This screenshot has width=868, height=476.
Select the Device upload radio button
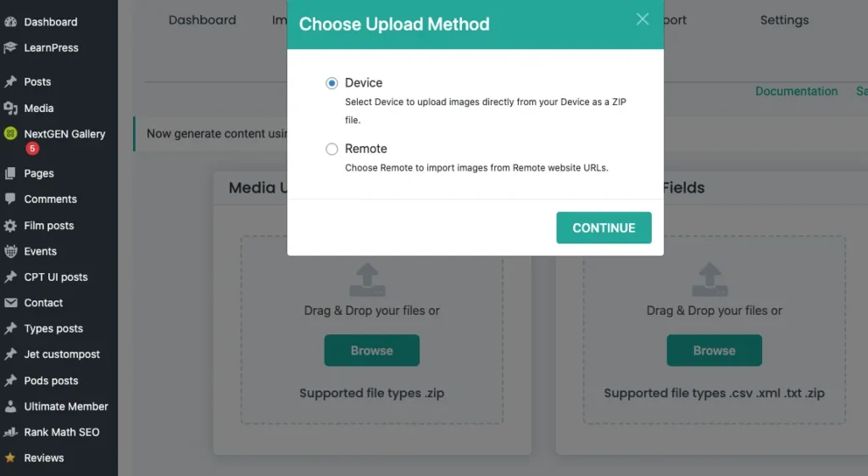click(331, 83)
